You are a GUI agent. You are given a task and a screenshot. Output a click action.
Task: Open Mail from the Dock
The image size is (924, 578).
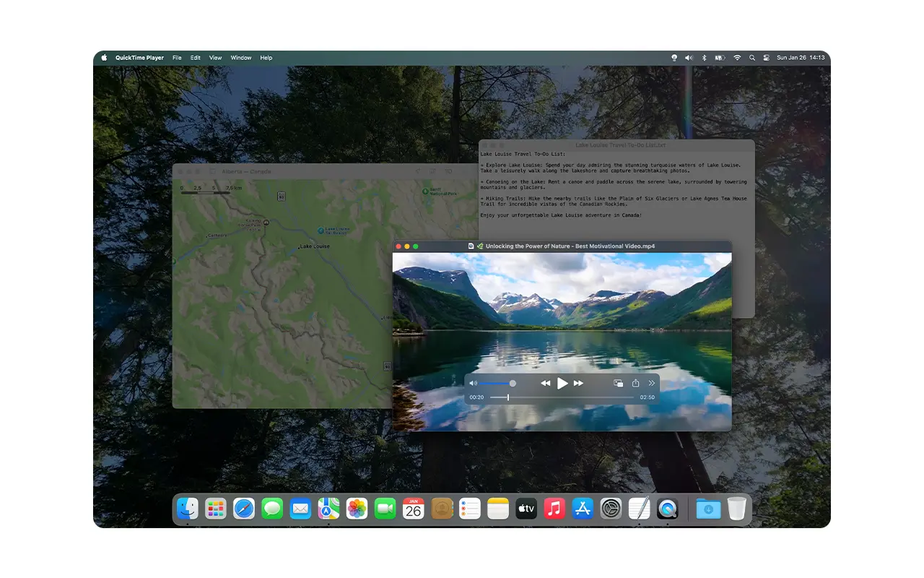300,509
